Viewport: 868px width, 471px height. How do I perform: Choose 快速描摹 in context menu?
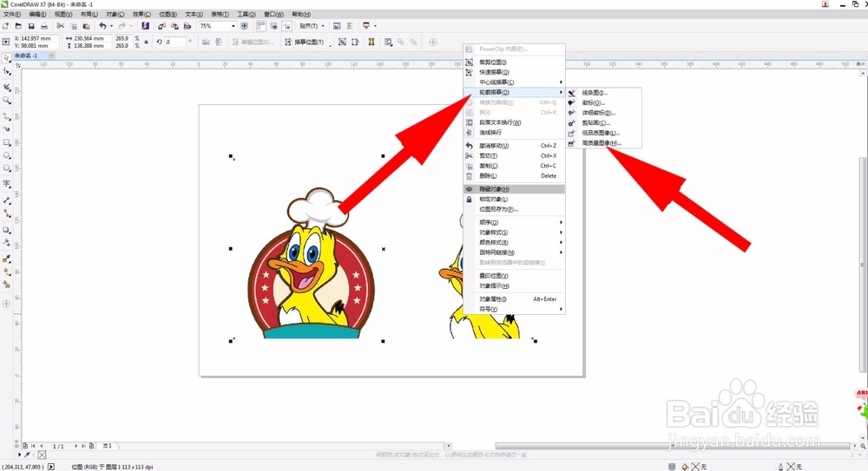pos(514,73)
